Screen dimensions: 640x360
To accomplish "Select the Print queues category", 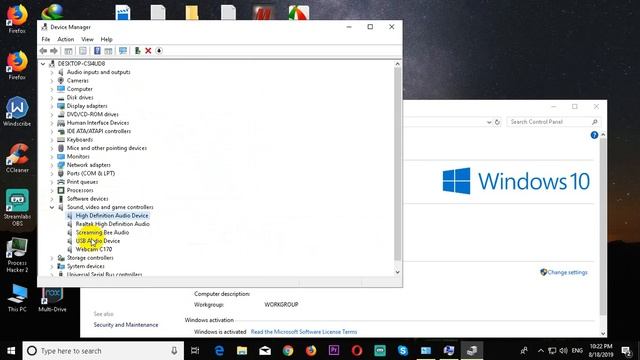I will (x=82, y=182).
